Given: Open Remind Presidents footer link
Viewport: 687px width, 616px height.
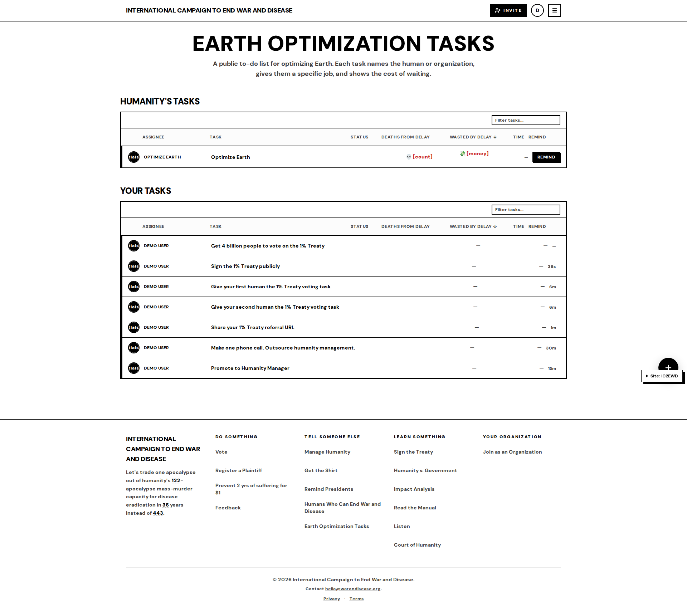Looking at the screenshot, I should click(329, 489).
